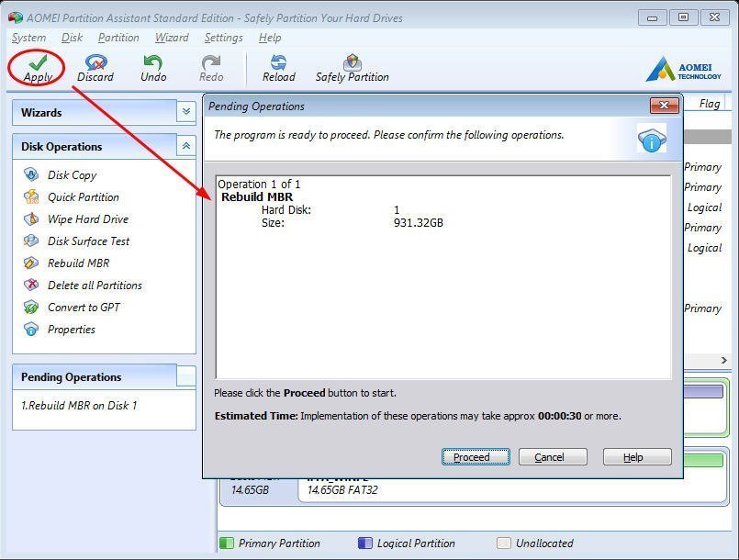Open the Wizard menu
The image size is (739, 560).
click(172, 38)
